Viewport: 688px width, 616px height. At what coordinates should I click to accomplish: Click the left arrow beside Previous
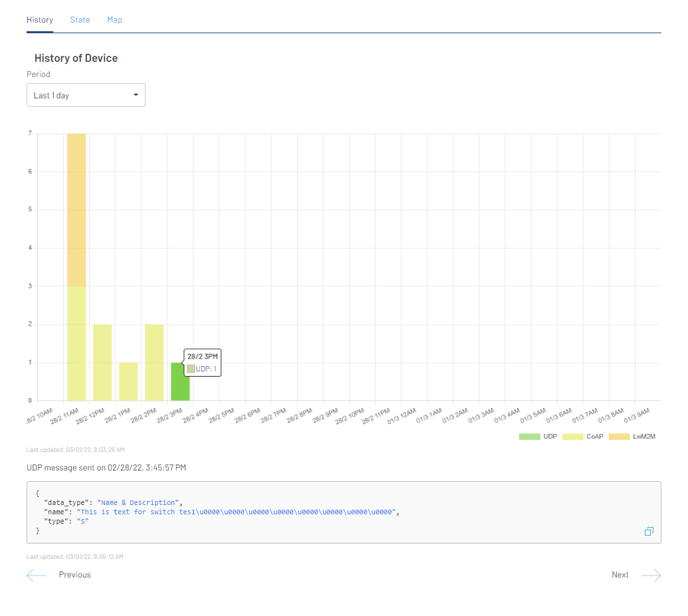coord(36,575)
